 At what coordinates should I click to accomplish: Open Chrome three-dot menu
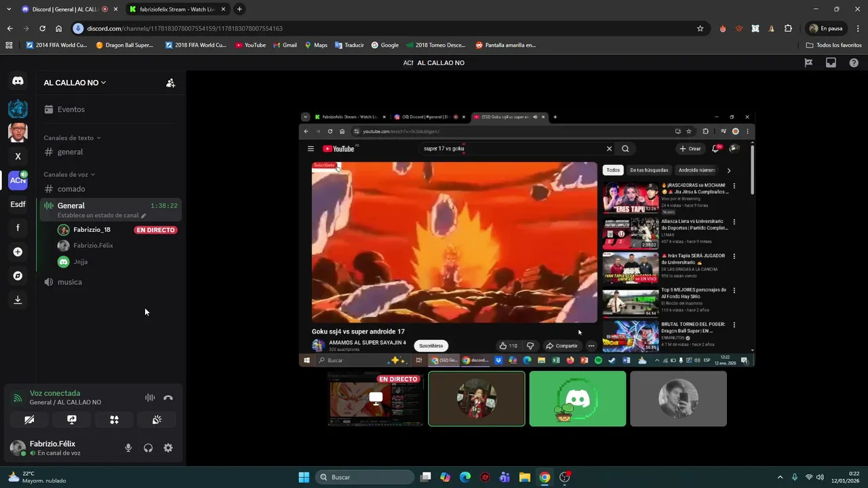tap(856, 28)
